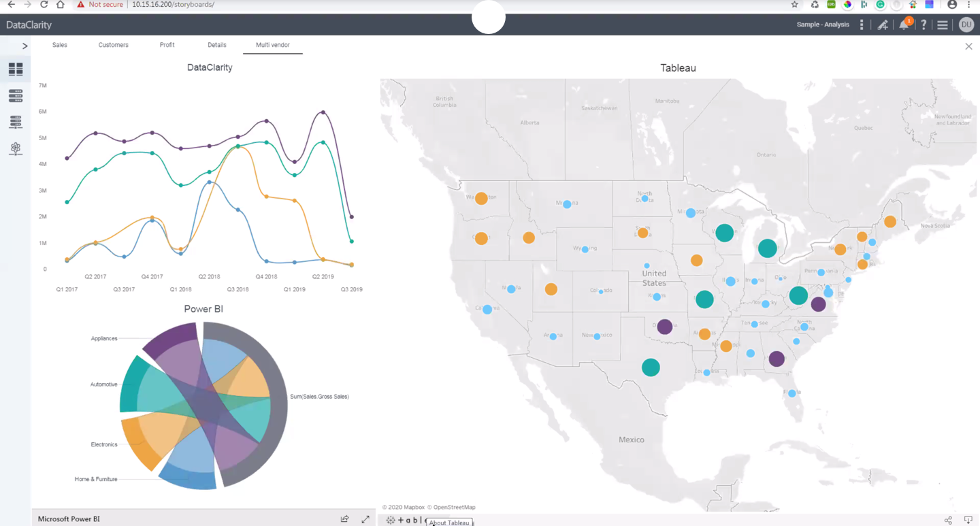Click the orange bubble over Maine
The image size is (980, 526).
(x=890, y=222)
